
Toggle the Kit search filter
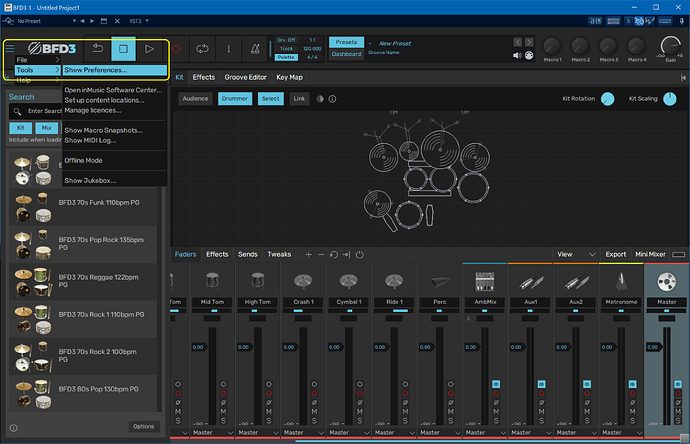point(21,128)
